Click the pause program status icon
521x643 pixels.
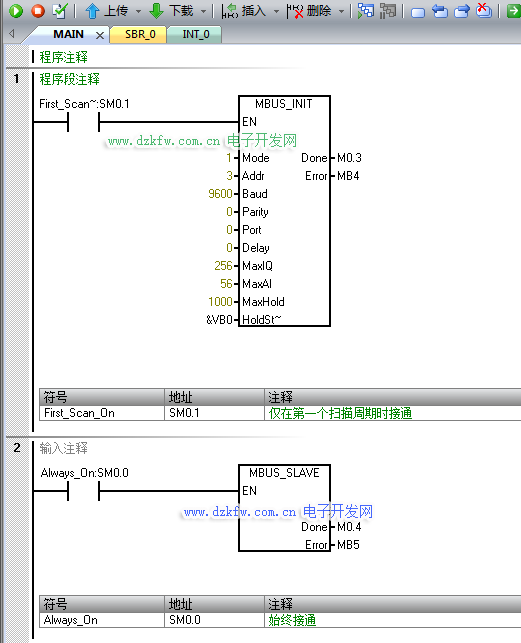tap(388, 11)
